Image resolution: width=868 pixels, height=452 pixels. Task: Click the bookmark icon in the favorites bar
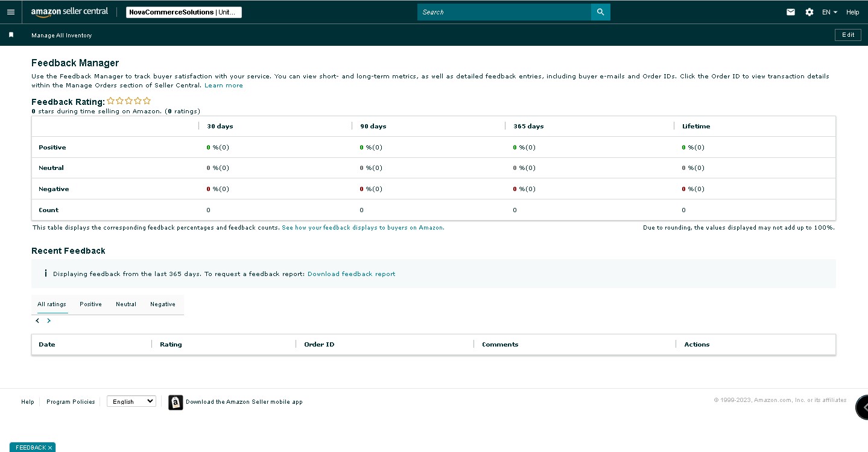pyautogui.click(x=11, y=35)
